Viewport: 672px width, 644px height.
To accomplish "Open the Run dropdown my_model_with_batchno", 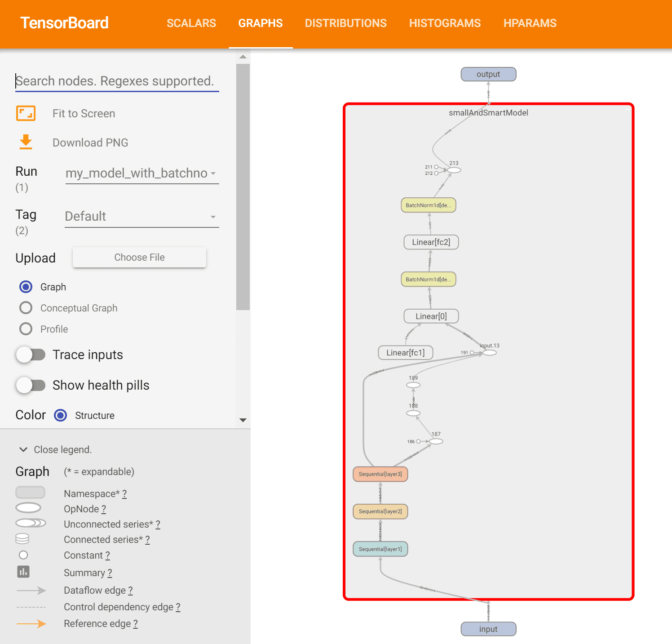I will click(142, 173).
